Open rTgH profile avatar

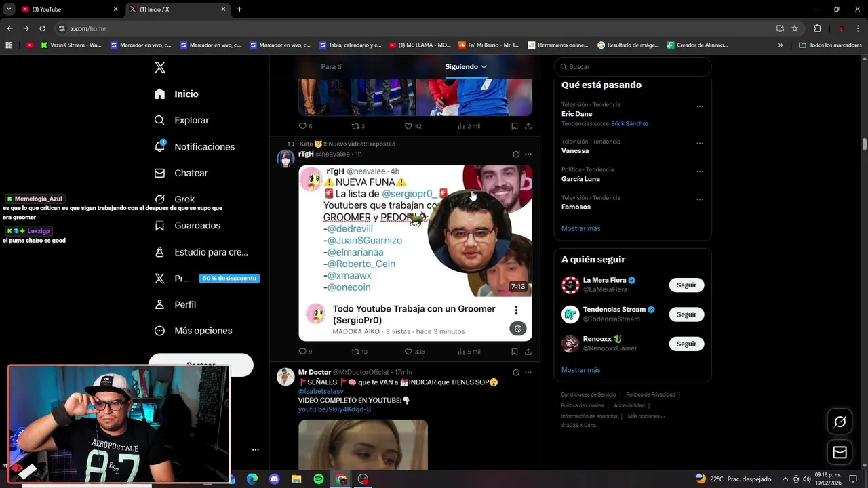pos(285,159)
